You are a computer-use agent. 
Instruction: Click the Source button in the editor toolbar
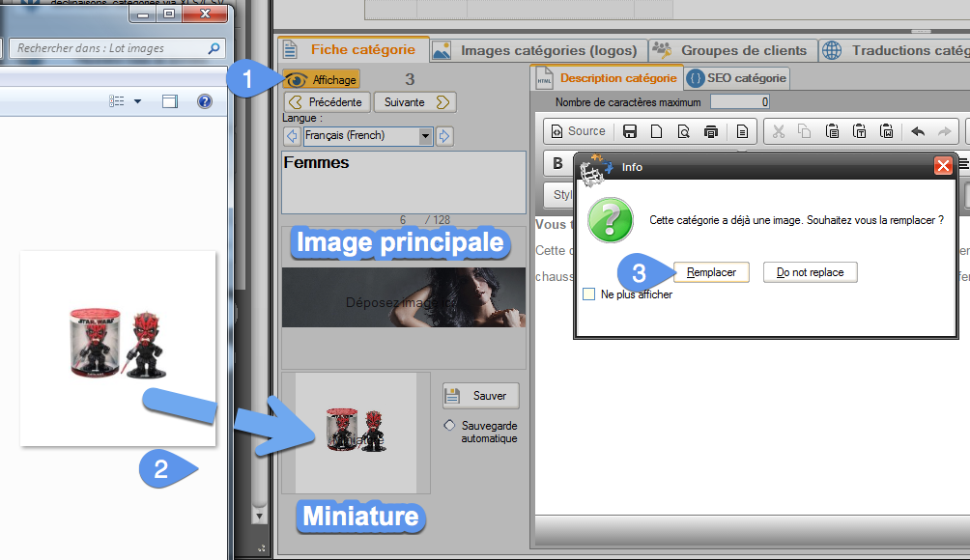point(578,131)
